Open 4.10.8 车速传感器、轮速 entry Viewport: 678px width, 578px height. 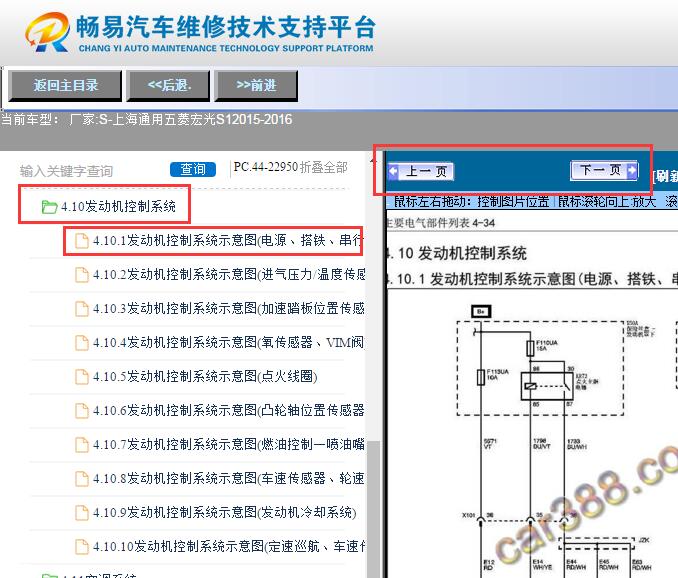tap(228, 479)
